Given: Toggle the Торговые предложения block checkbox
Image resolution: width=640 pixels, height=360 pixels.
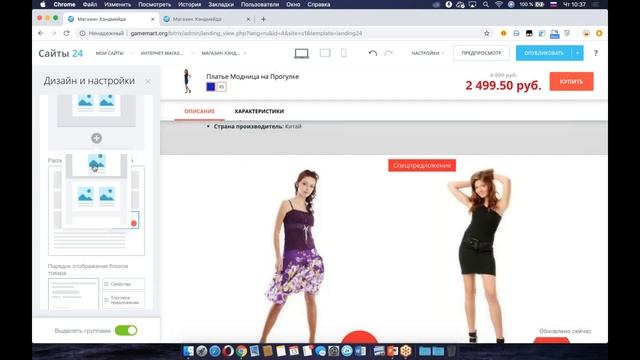Looking at the screenshot, I should tap(106, 300).
